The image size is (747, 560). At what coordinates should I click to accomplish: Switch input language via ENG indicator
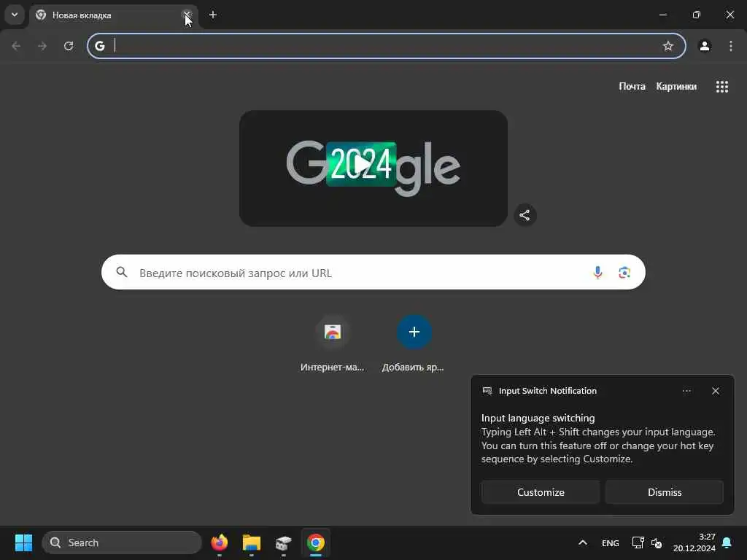point(611,542)
